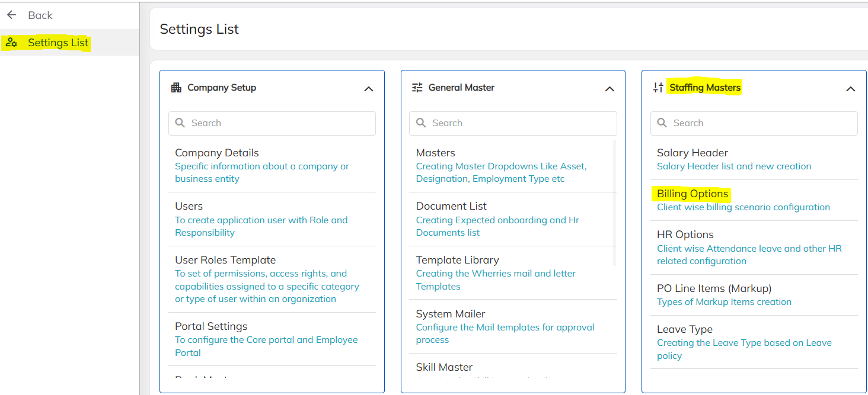
Task: Open Leave Type
Action: [x=685, y=329]
